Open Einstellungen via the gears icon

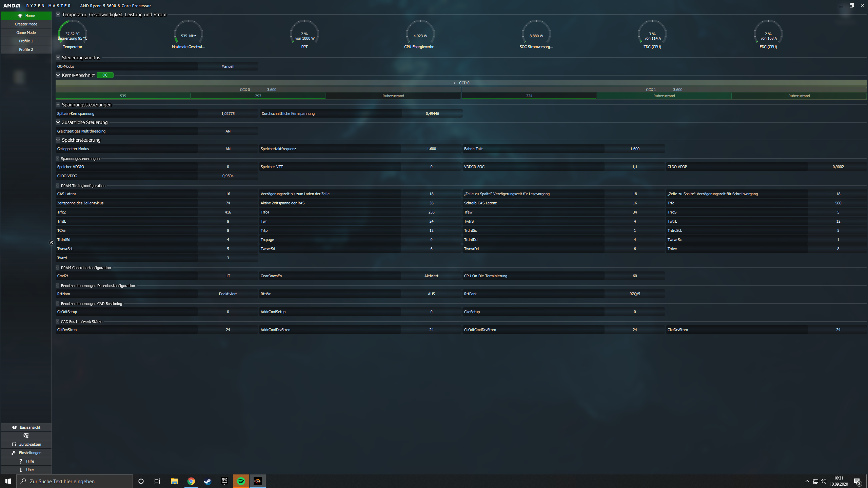(x=14, y=453)
